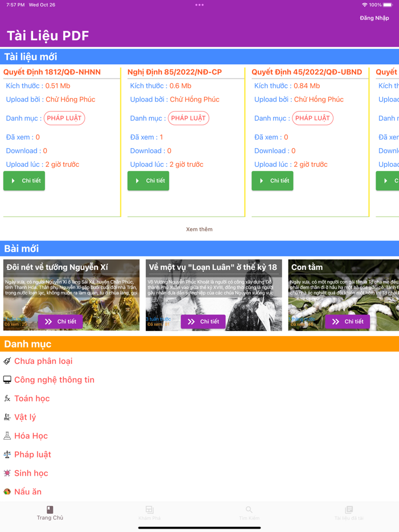Switch to the Trang Chủ tab

pyautogui.click(x=50, y=513)
